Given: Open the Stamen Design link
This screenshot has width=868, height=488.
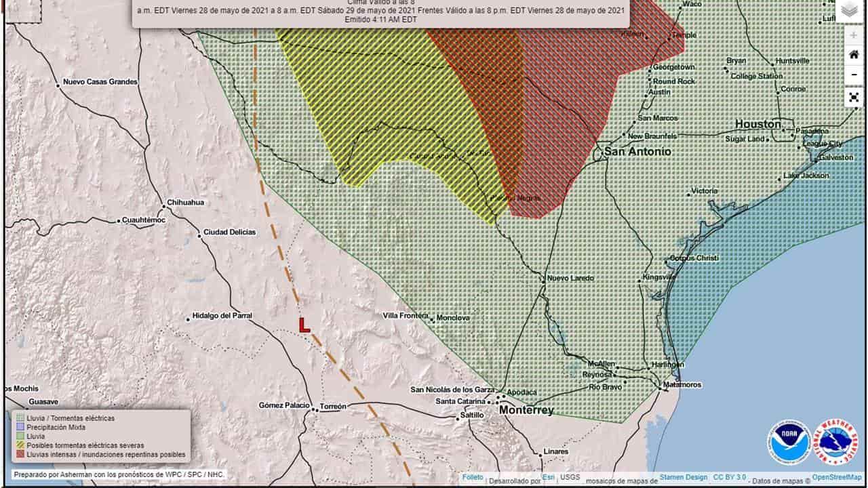Looking at the screenshot, I should [683, 477].
